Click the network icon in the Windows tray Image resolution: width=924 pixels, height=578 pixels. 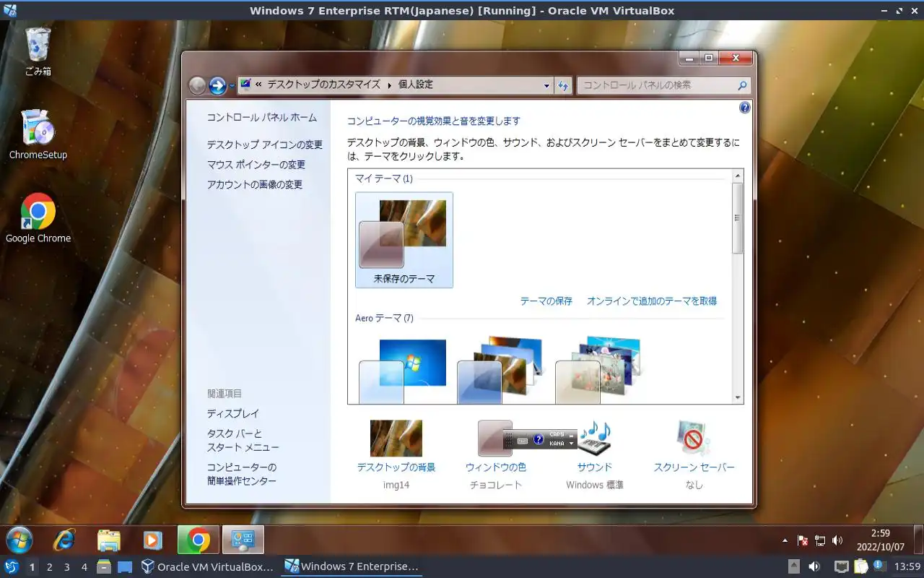[x=820, y=540]
